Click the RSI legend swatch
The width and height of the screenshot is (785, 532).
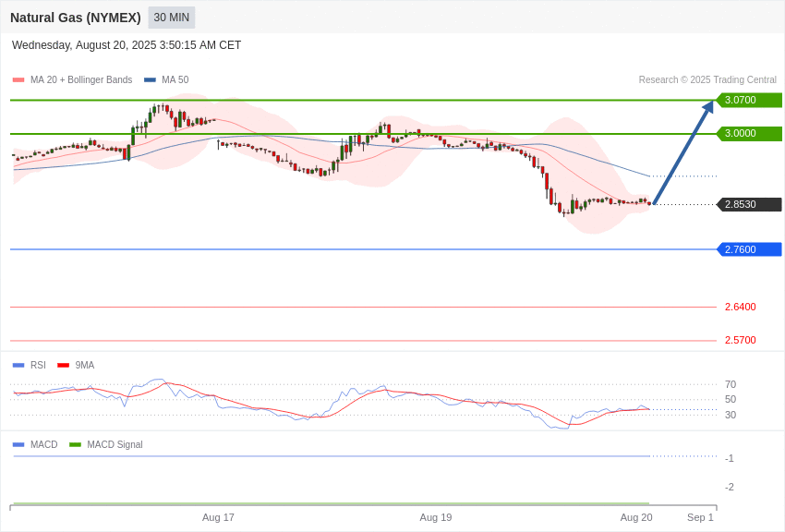18,366
